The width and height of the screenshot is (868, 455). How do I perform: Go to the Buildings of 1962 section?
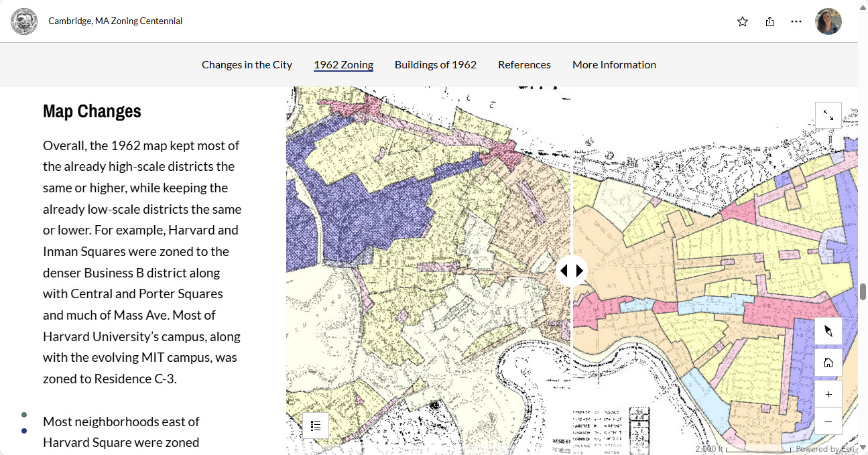tap(435, 65)
